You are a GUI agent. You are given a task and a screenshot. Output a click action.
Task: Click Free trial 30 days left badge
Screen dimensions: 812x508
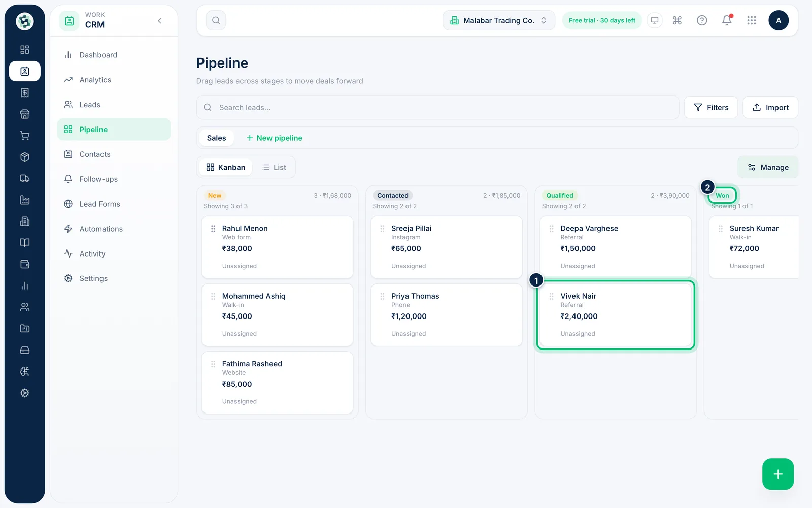pyautogui.click(x=602, y=20)
